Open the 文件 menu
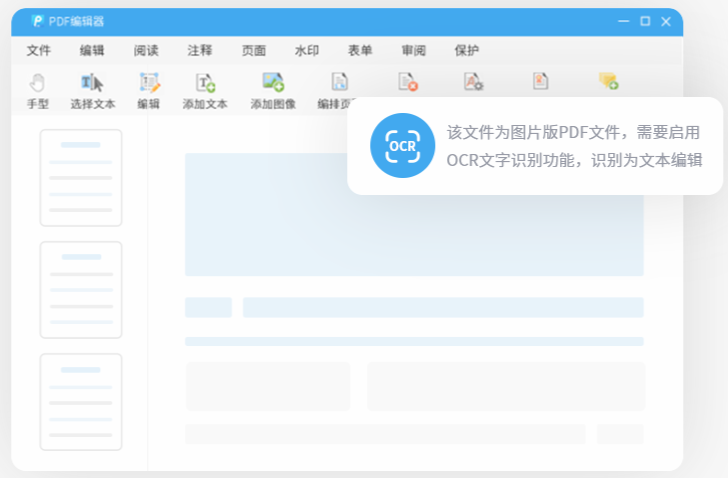 pos(39,51)
